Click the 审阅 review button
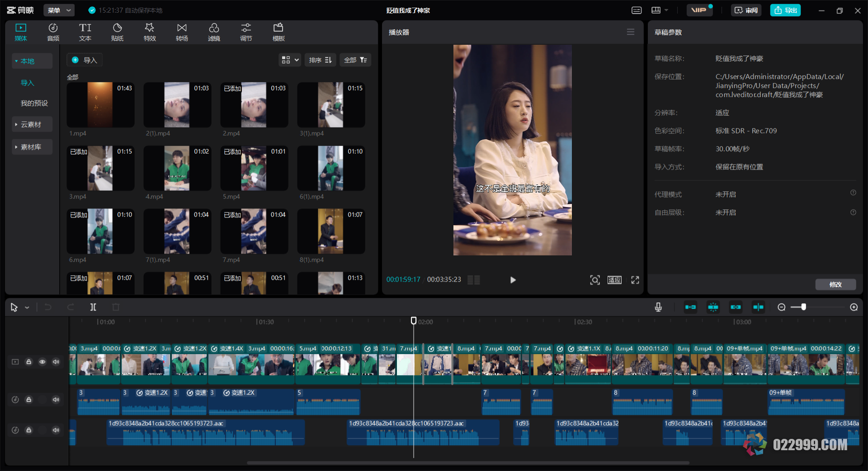 pos(746,10)
